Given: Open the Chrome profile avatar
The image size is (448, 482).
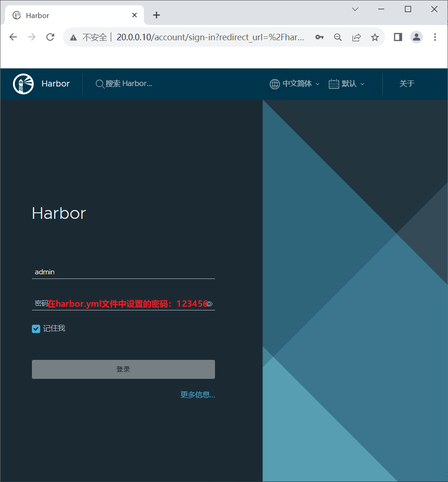Looking at the screenshot, I should pyautogui.click(x=417, y=37).
